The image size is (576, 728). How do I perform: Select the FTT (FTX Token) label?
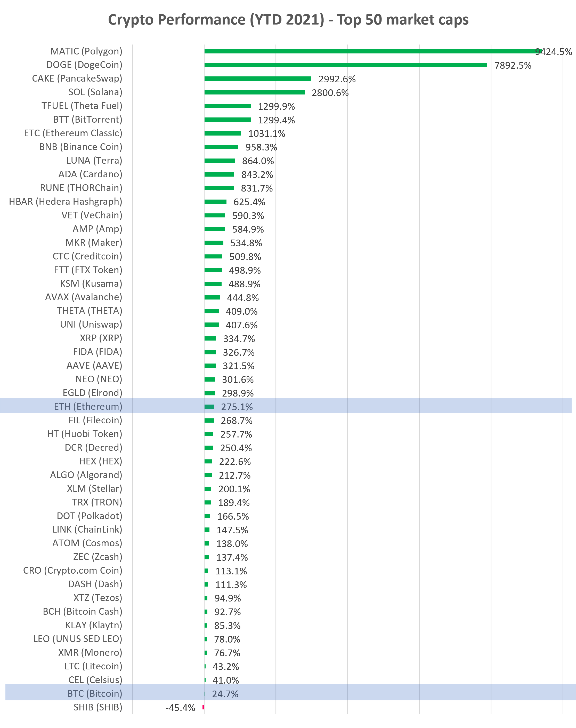(88, 270)
